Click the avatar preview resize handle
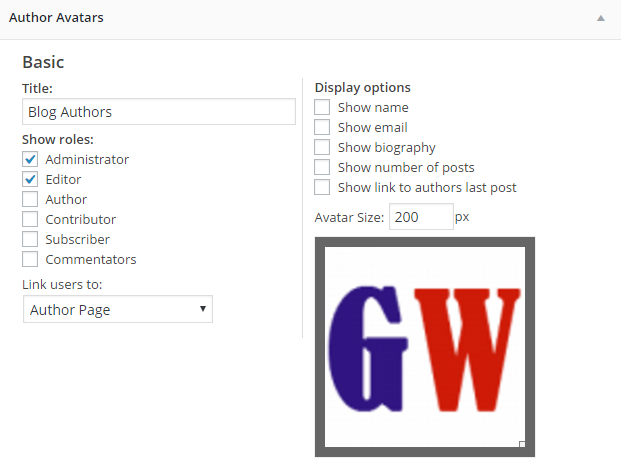 click(522, 443)
